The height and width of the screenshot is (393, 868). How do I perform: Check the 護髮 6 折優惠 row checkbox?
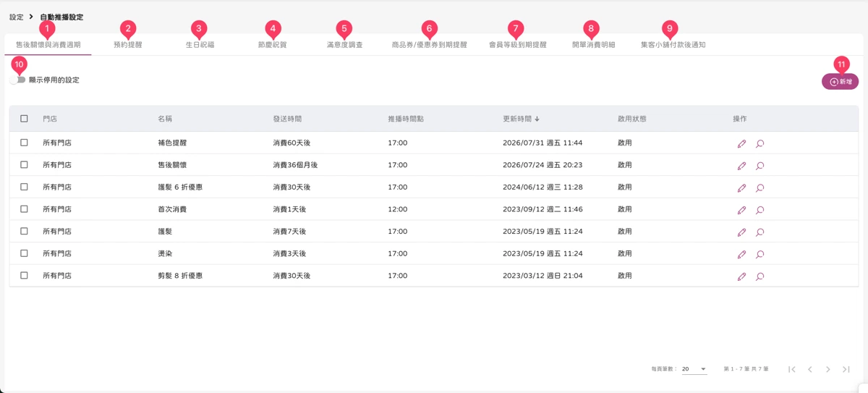(x=24, y=187)
